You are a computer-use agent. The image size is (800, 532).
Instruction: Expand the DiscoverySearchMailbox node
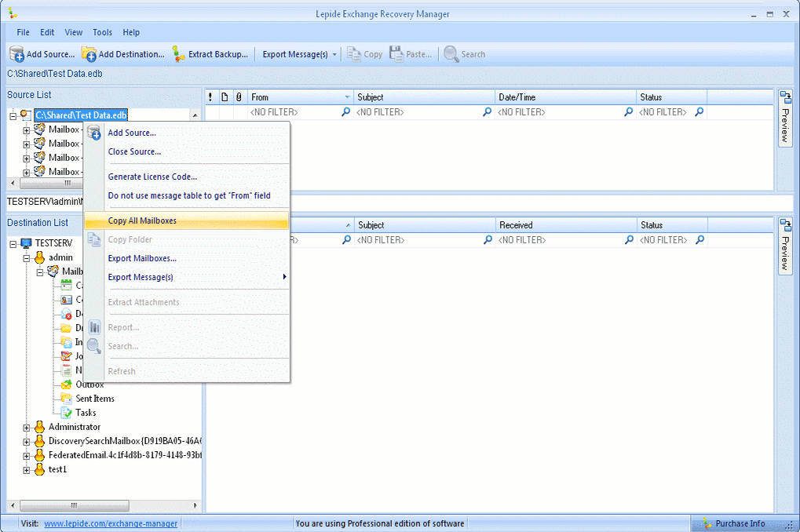point(27,442)
